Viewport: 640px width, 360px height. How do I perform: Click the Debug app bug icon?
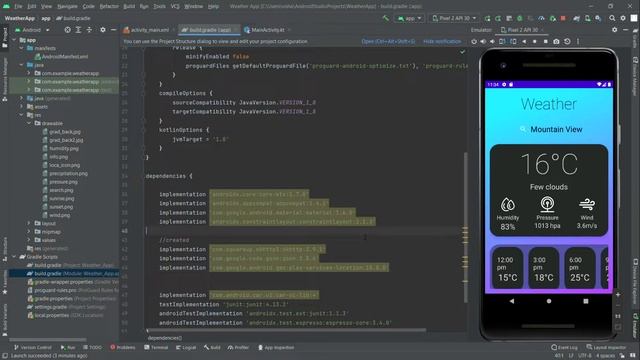520,18
